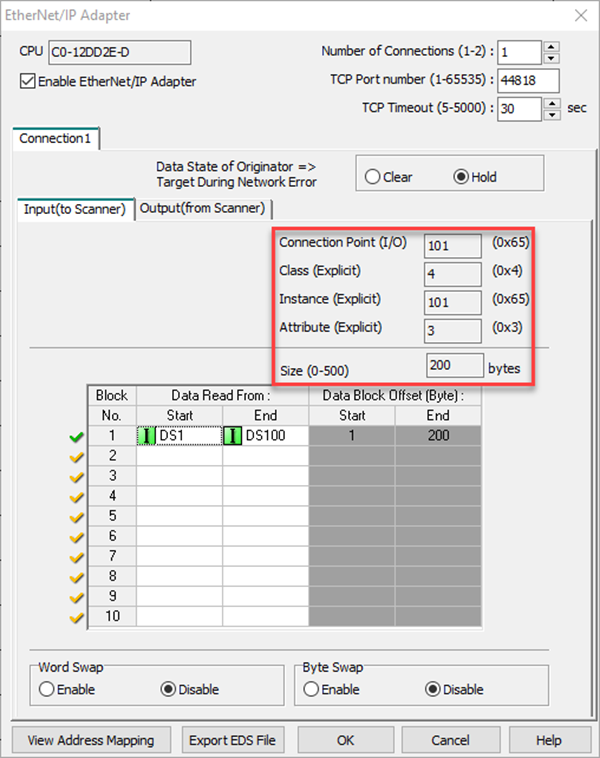Increase the TCP Timeout value
Image resolution: width=600 pixels, height=758 pixels.
551,103
